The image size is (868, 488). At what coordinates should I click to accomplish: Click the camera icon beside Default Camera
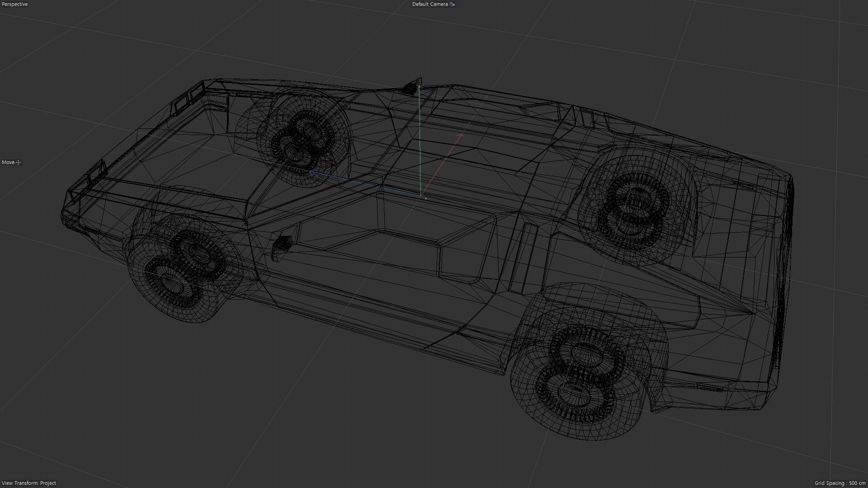coord(452,5)
